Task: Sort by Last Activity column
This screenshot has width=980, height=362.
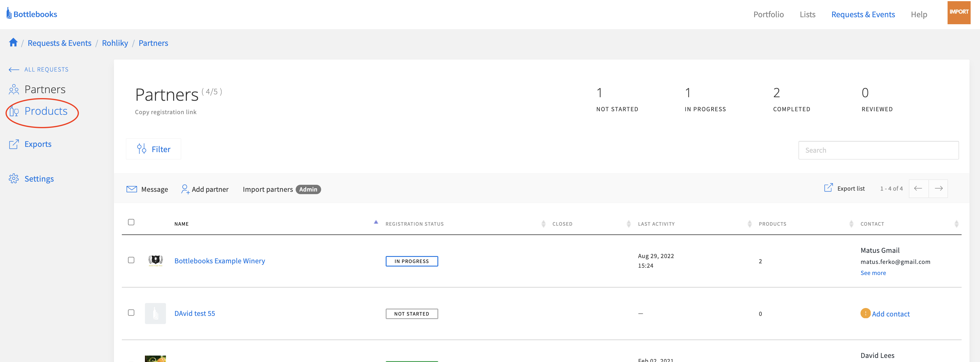Action: click(x=656, y=224)
